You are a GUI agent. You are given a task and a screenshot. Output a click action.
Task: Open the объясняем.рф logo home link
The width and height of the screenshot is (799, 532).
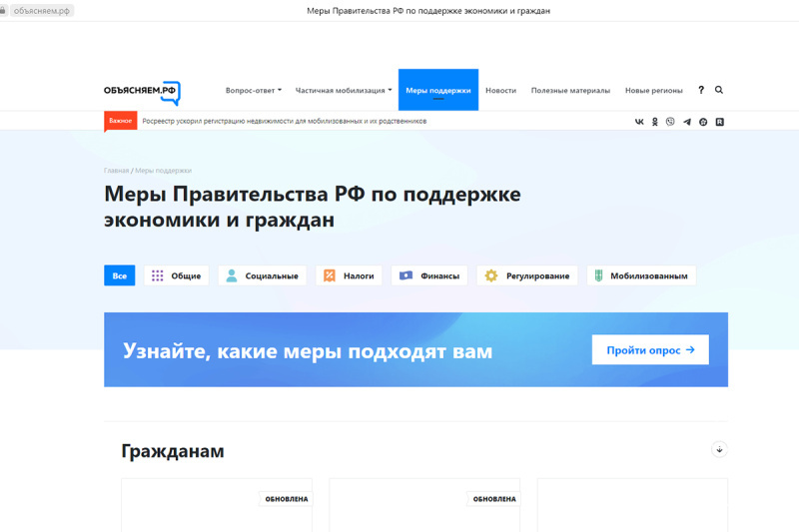pos(142,92)
